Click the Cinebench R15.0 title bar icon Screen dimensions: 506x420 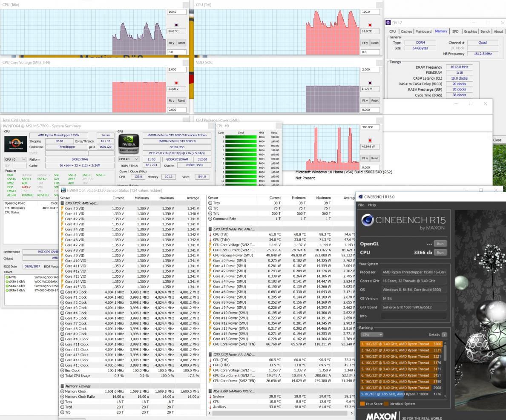coord(361,197)
